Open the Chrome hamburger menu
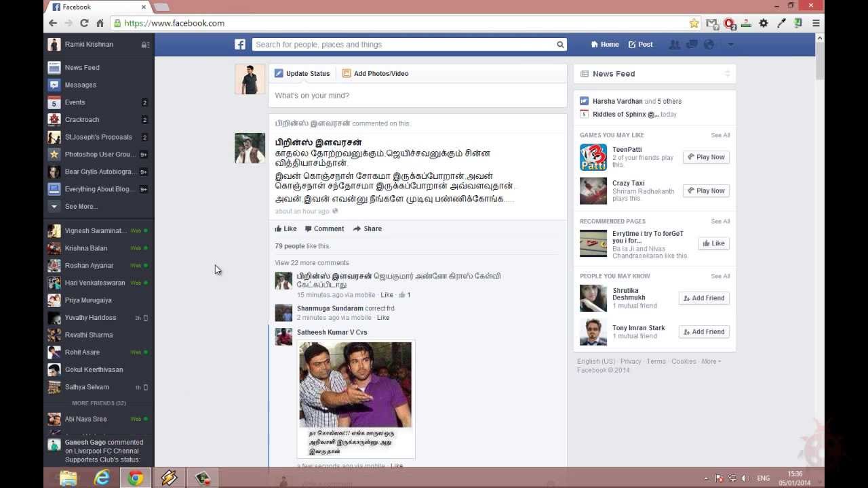Viewport: 868px width, 488px height. (816, 23)
